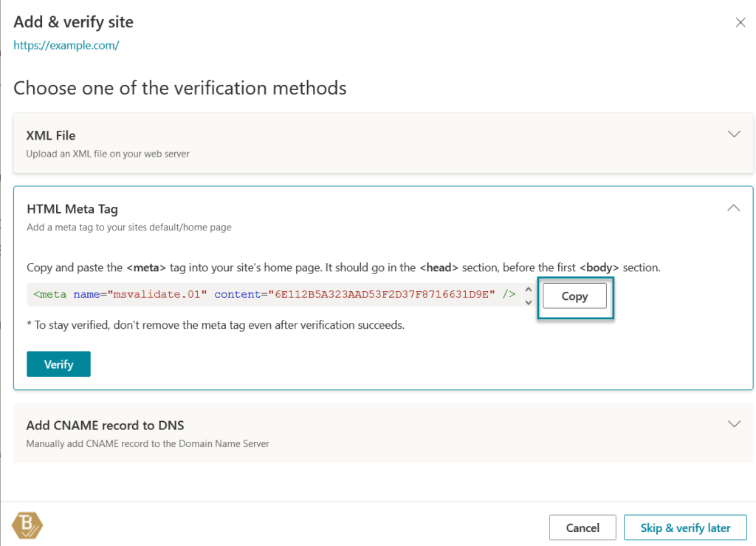Open the https://example.com/ link
The image size is (756, 546).
(x=66, y=45)
